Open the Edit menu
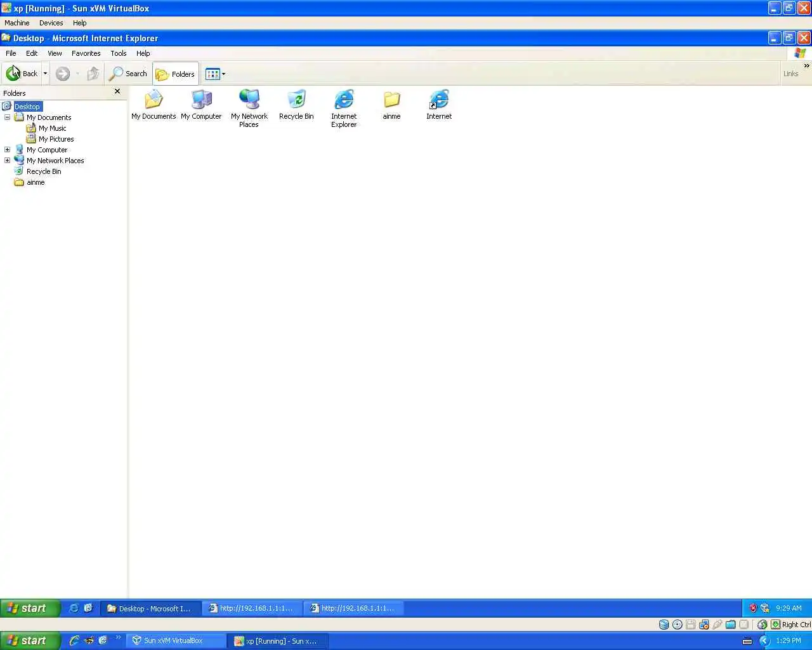 click(x=32, y=53)
